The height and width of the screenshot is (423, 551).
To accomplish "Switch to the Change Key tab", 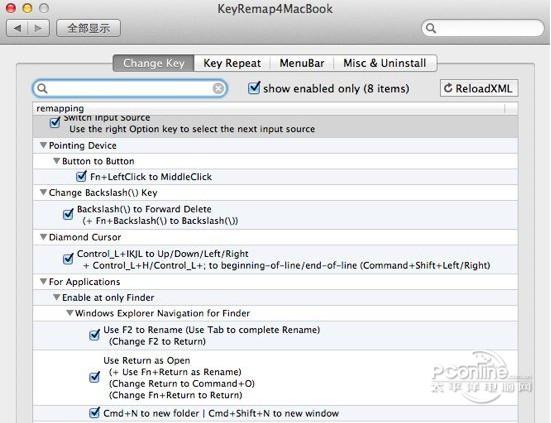I will (154, 63).
